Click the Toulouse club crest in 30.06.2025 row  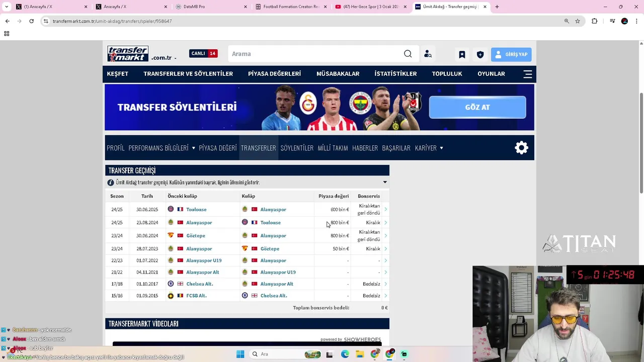coord(171,209)
